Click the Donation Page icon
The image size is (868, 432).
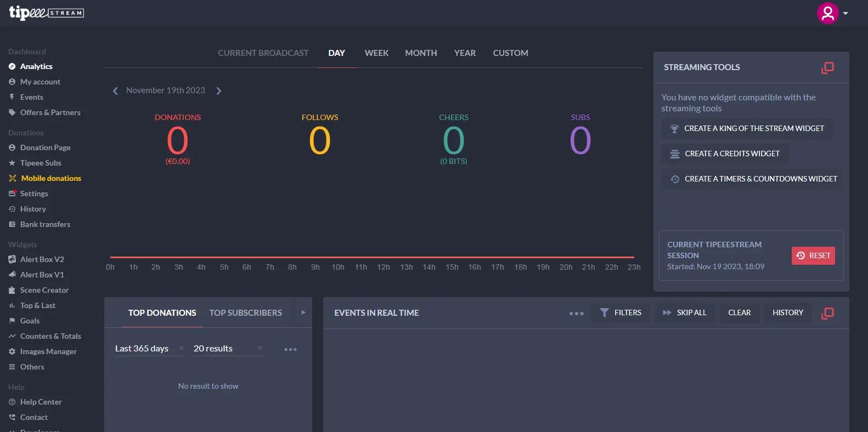[x=12, y=147]
